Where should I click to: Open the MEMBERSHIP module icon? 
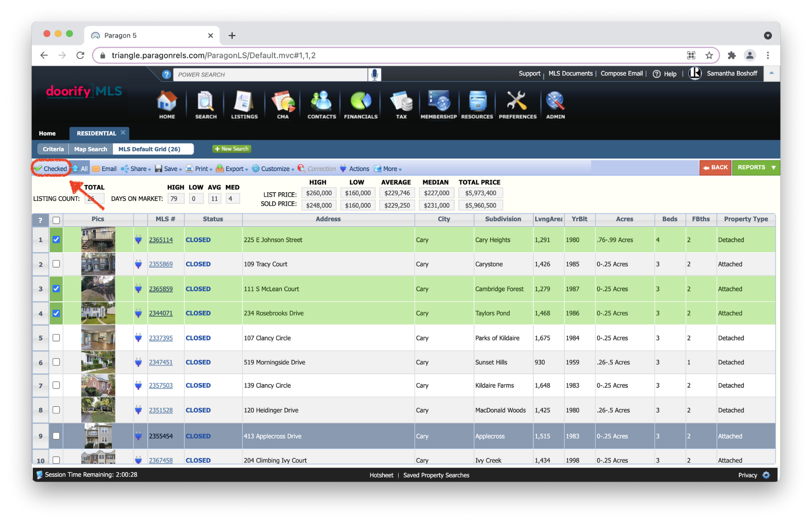pyautogui.click(x=439, y=104)
